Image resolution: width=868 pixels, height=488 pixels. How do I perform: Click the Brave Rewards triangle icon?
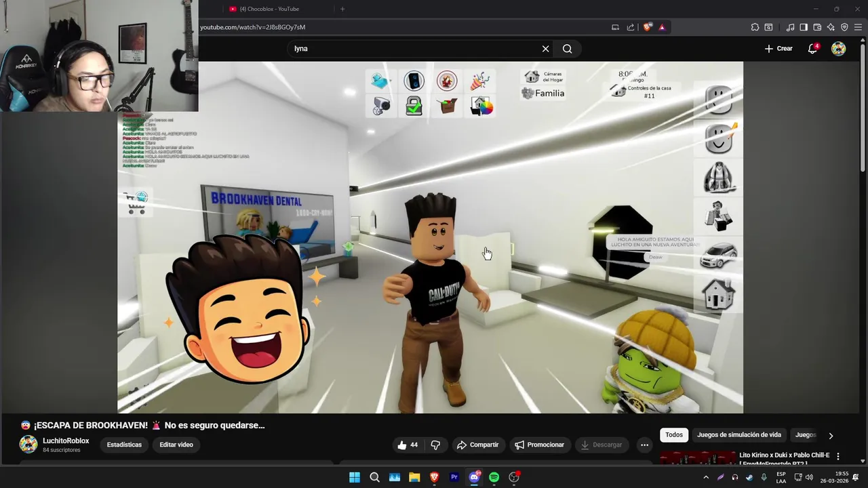[x=662, y=27]
